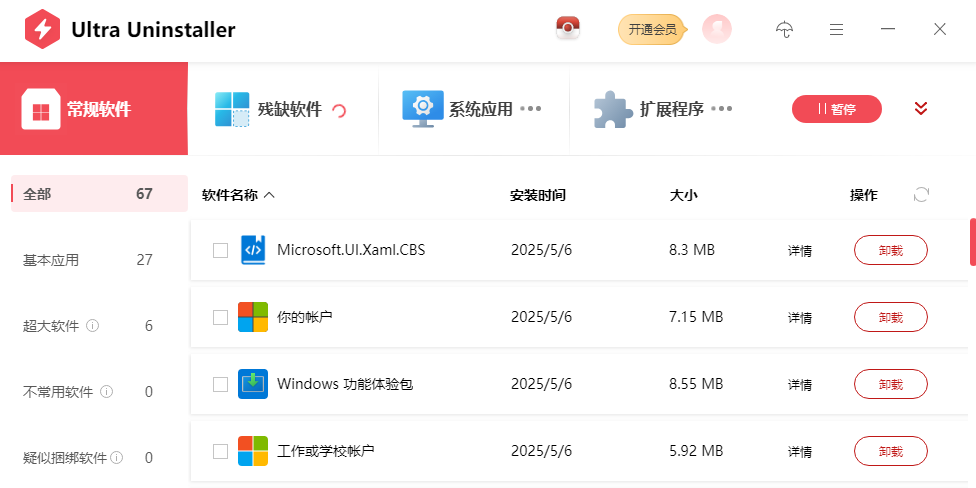The width and height of the screenshot is (976, 488).
Task: Tick the checkbox for 工作或学校帐户
Action: (220, 451)
